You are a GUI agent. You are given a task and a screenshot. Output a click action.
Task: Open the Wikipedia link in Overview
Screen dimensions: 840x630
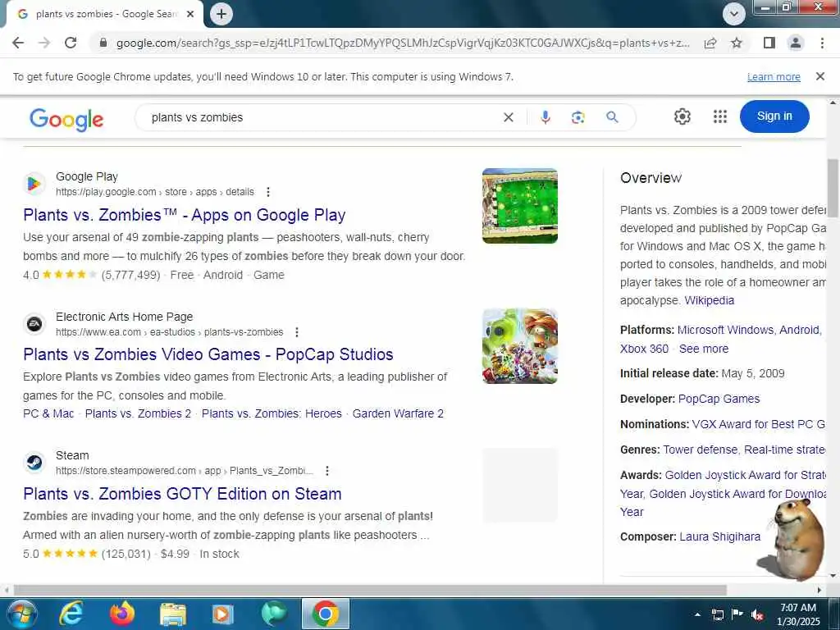(x=709, y=300)
